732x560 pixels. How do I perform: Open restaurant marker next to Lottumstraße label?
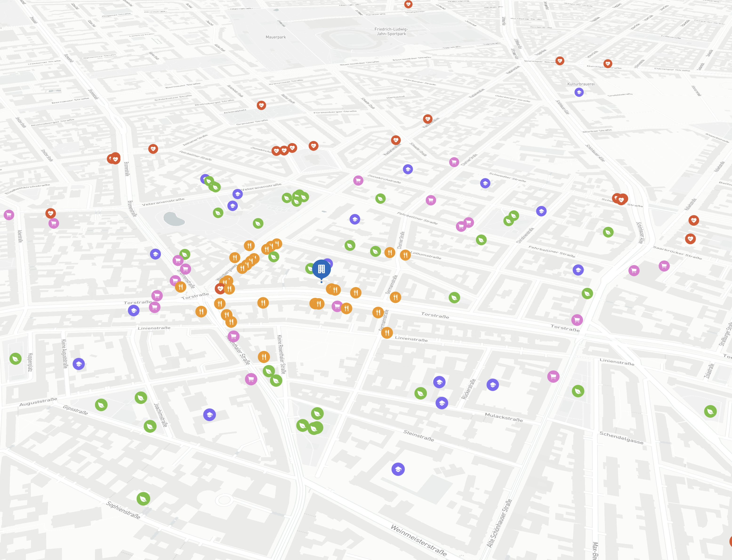(405, 255)
